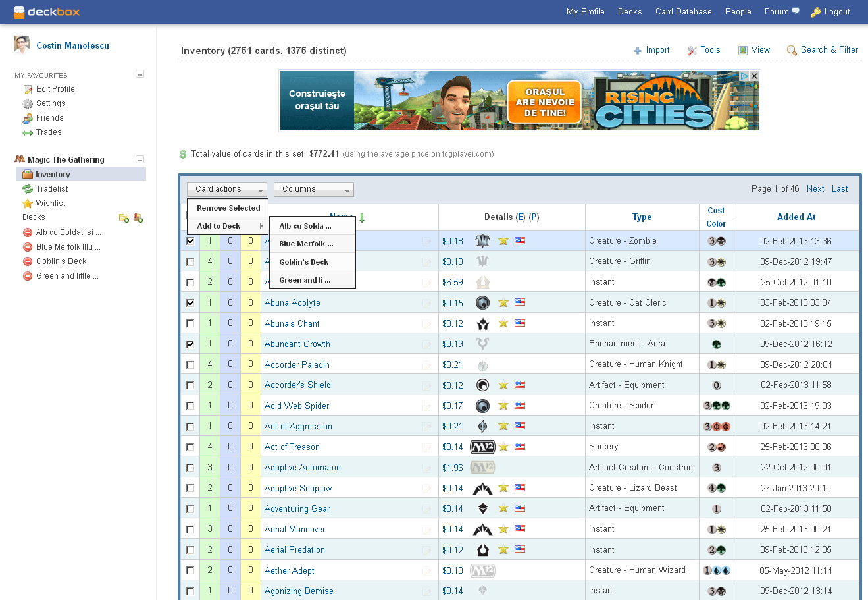Open the Aerial Predation card link

295,550
